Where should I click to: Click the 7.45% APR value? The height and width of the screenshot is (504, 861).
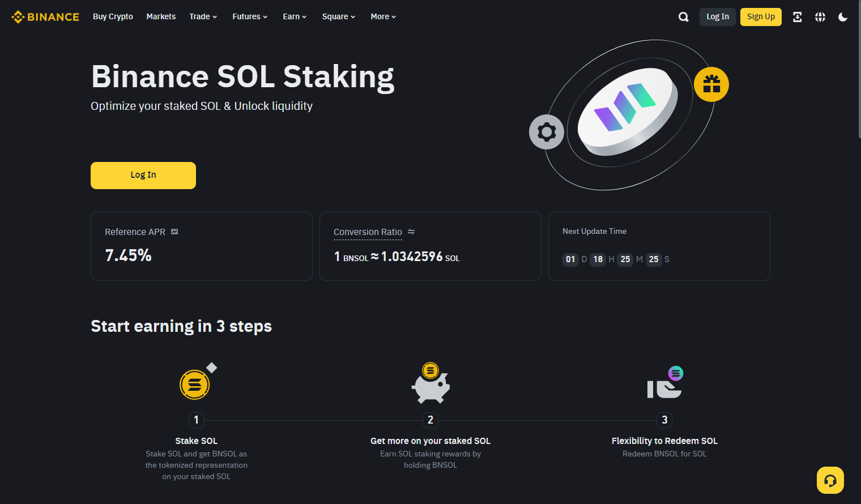tap(128, 255)
